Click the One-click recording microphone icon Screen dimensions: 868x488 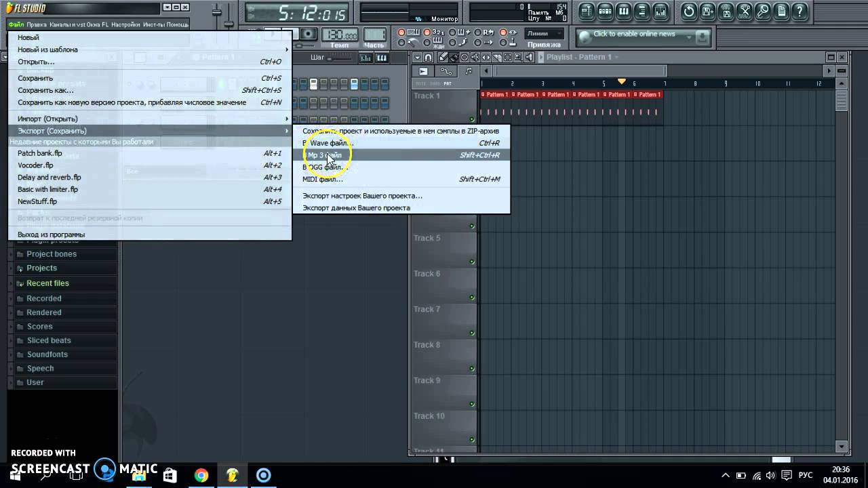point(762,12)
